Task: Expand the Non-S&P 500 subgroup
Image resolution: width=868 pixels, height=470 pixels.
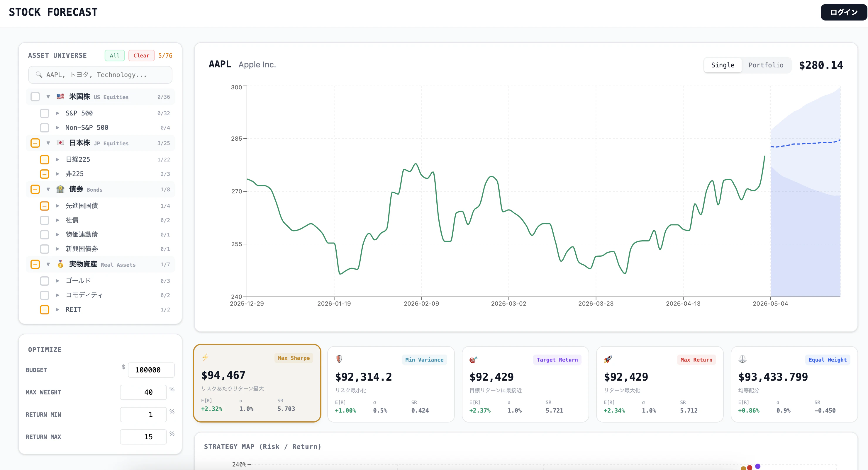Action: 57,127
